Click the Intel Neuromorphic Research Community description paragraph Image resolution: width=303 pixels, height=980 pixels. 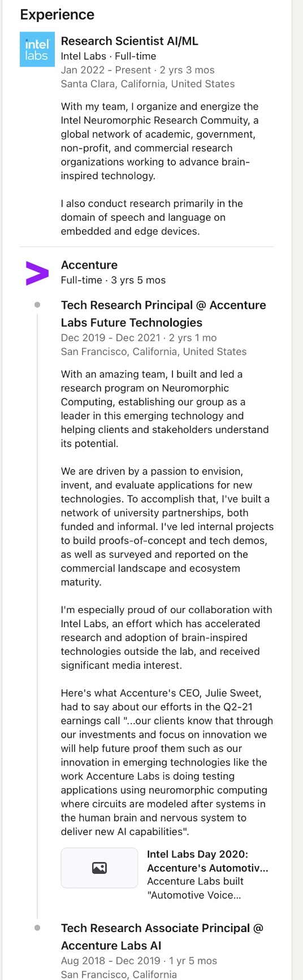(x=160, y=141)
